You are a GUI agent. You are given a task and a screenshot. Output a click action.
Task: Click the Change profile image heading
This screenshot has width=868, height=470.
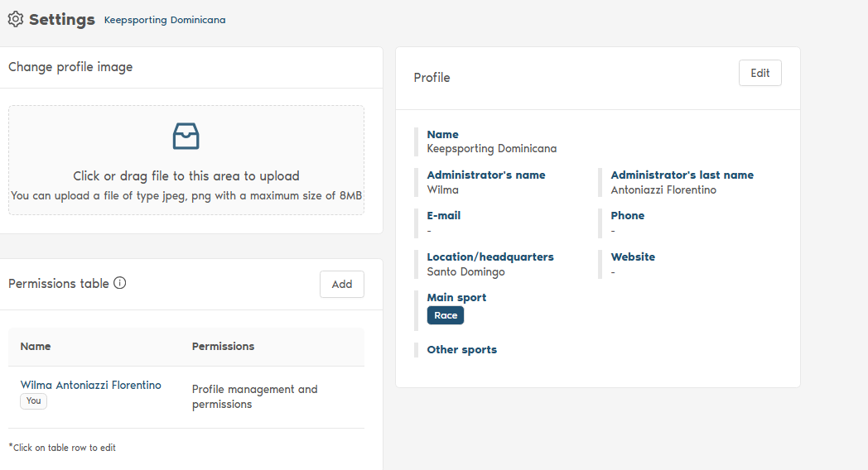tap(70, 67)
